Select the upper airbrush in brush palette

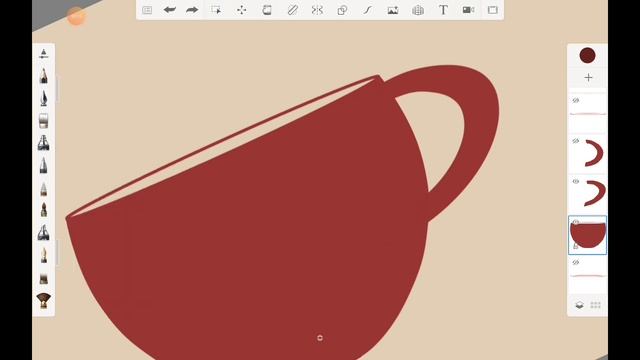(x=44, y=143)
